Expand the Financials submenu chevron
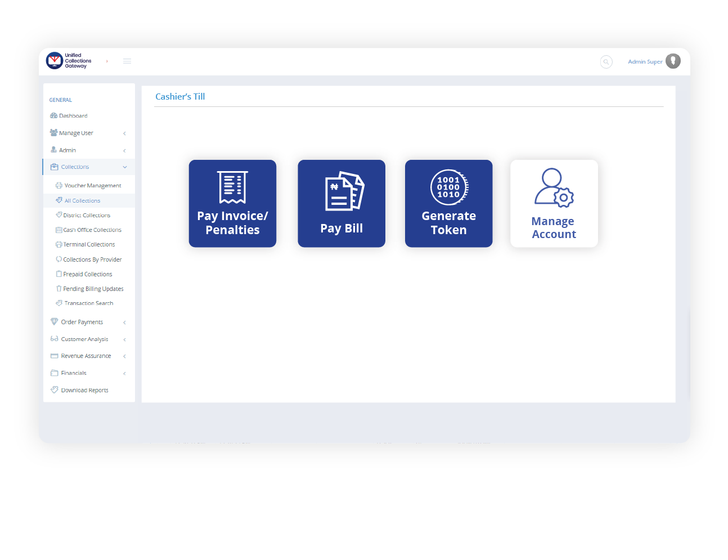The width and height of the screenshot is (728, 560). tap(124, 373)
